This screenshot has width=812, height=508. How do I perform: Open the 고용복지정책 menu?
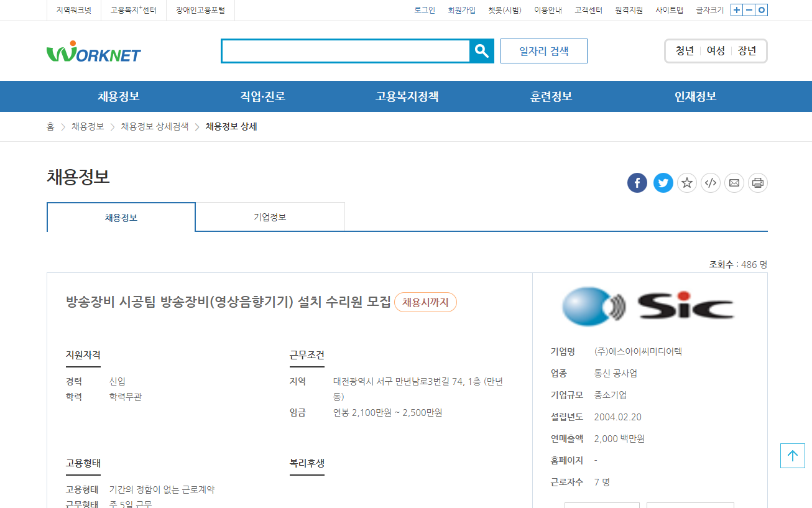(x=407, y=96)
